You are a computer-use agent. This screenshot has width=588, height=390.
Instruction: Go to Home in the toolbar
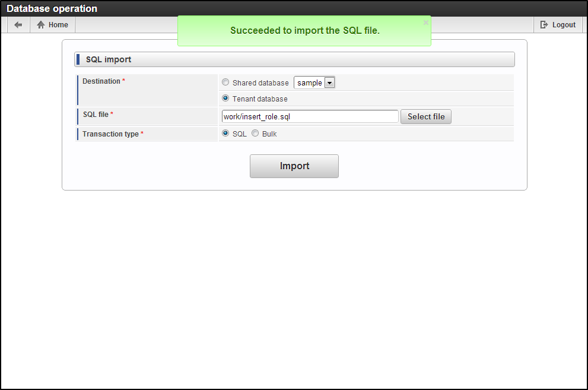[x=52, y=25]
